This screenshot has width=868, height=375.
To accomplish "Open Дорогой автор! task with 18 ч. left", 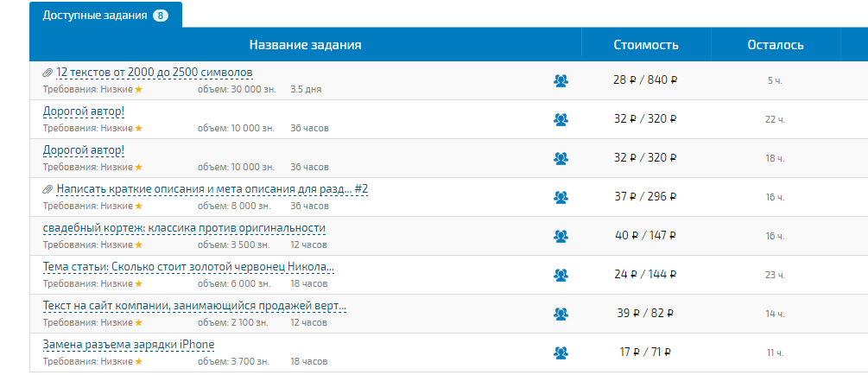I will pos(84,150).
